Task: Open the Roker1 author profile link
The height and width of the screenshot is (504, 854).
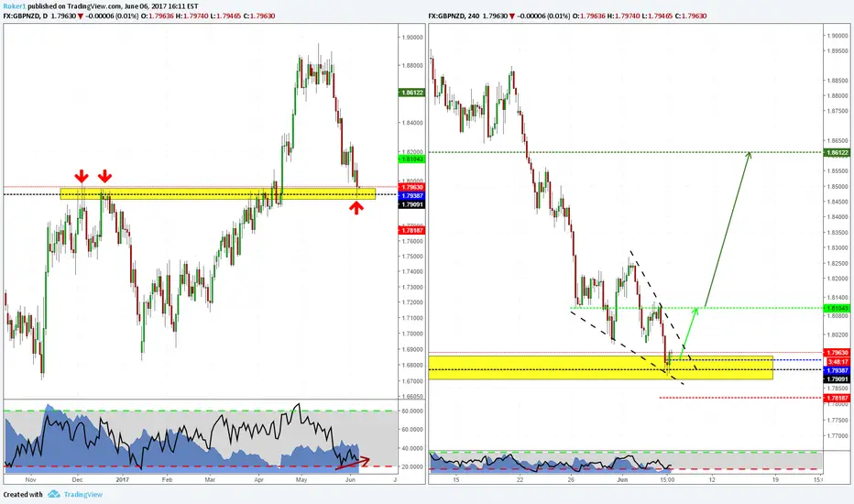Action: pyautogui.click(x=14, y=6)
